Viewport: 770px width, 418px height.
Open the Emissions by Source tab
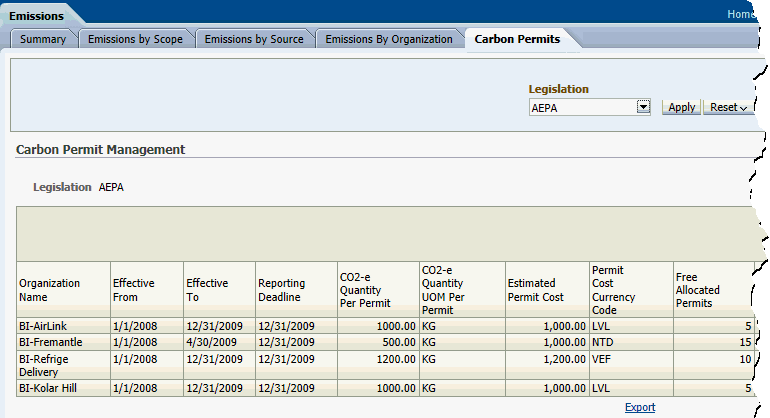(x=254, y=39)
